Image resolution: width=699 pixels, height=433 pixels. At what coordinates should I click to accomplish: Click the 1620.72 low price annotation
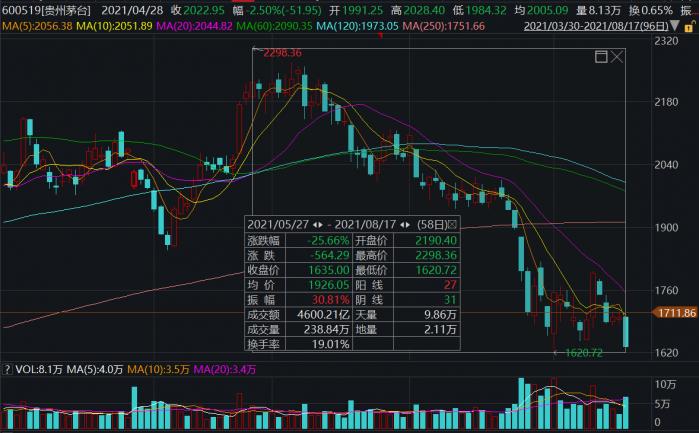point(584,353)
